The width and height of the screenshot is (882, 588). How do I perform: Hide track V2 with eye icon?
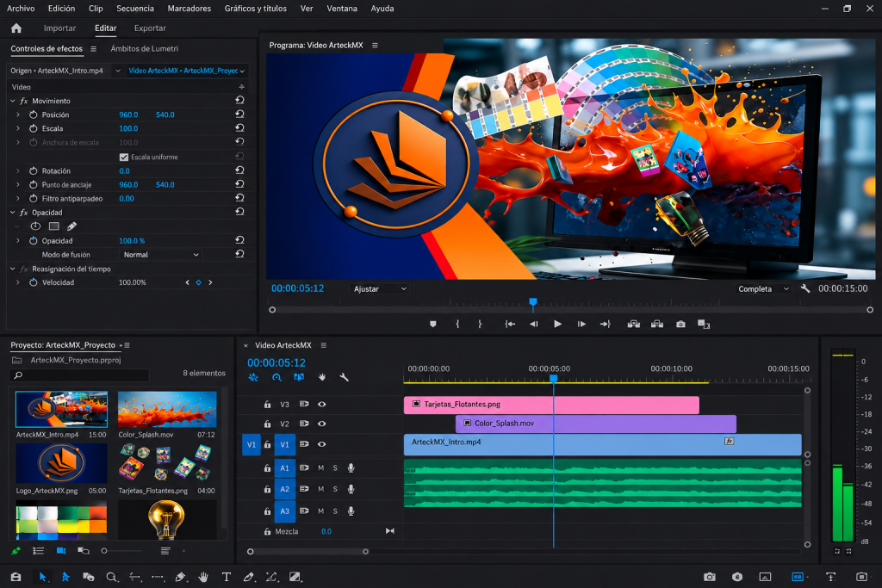click(322, 424)
